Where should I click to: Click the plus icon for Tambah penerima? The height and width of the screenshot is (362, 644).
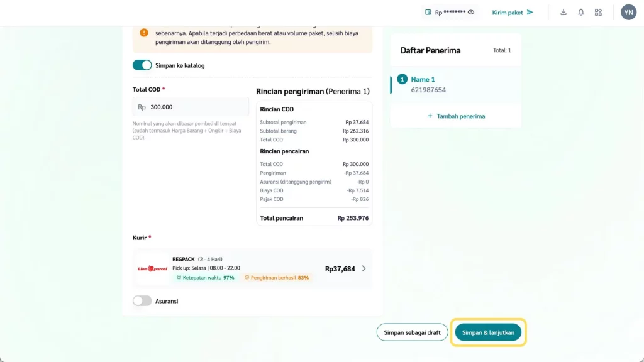tap(430, 116)
